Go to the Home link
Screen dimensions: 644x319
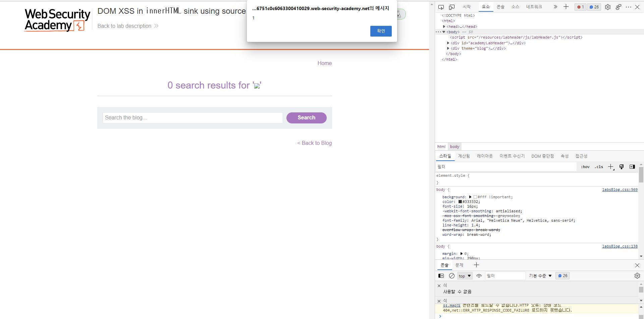point(324,63)
